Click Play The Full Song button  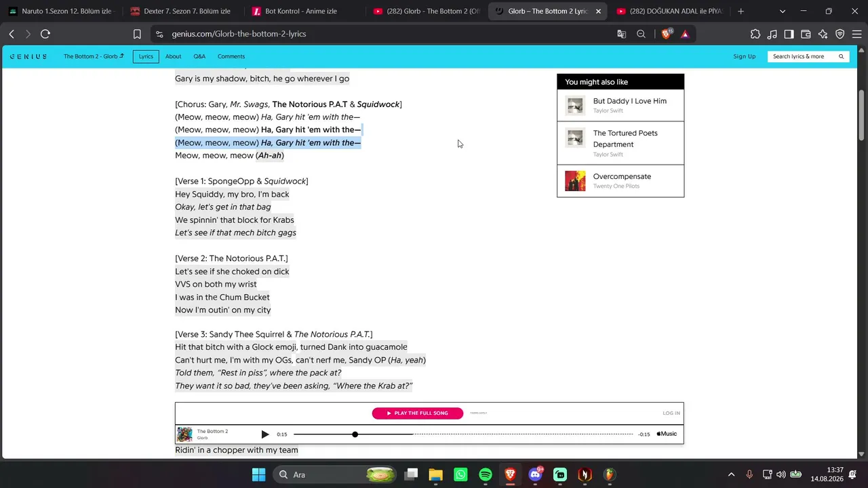coord(418,413)
